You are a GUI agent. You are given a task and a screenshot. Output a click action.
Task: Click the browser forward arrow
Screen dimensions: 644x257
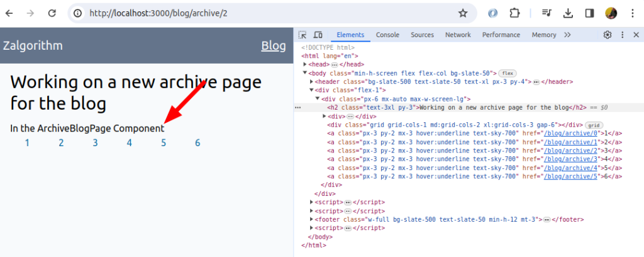tap(30, 13)
